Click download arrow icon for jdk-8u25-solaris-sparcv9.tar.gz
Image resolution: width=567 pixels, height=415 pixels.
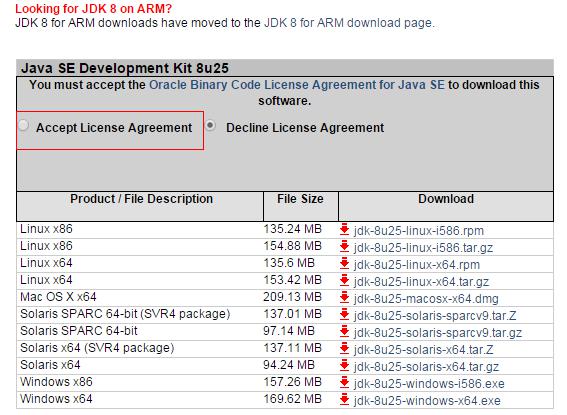point(345,331)
